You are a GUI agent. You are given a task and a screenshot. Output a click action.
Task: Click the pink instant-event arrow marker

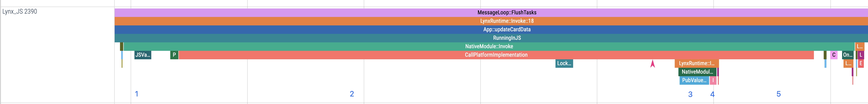[652, 64]
